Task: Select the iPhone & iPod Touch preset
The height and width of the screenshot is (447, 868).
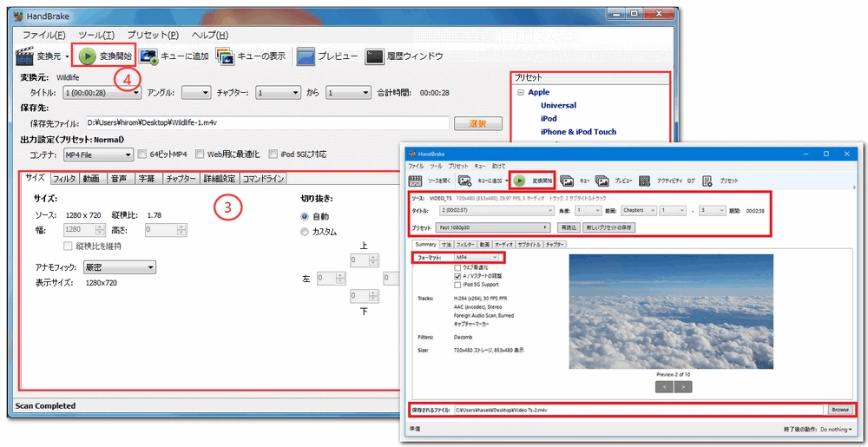Action: pyautogui.click(x=578, y=132)
